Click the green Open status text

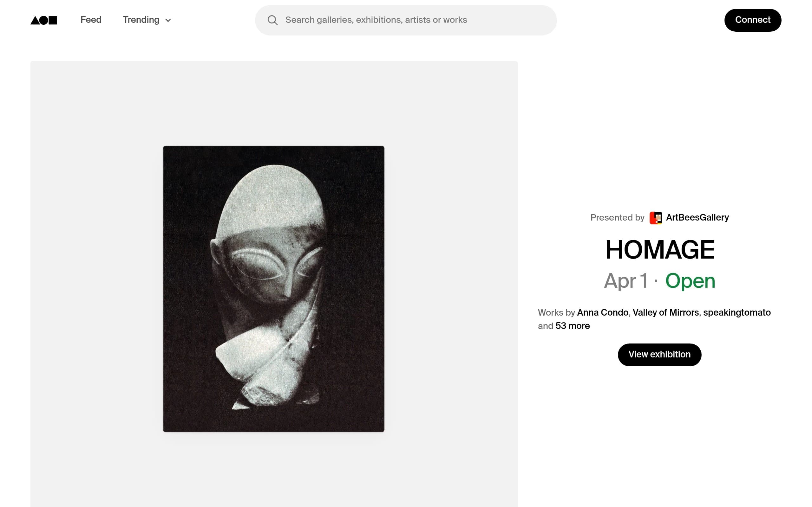tap(690, 281)
